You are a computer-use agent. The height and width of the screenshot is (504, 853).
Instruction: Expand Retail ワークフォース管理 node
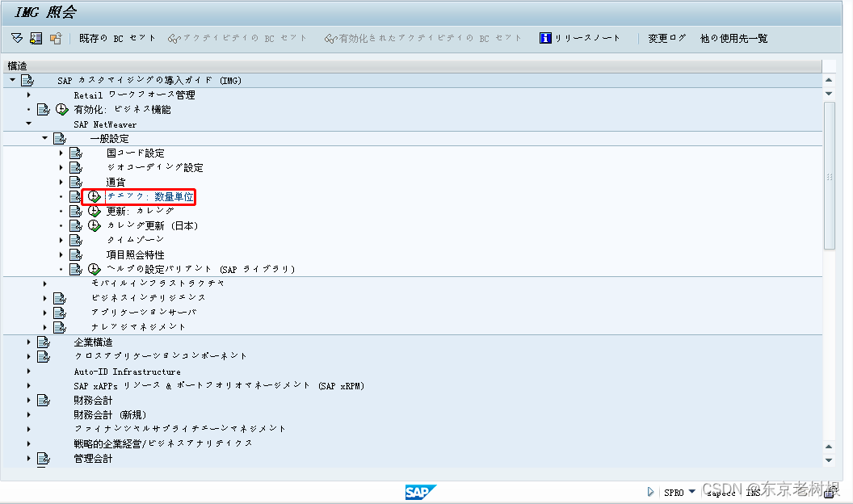(29, 94)
